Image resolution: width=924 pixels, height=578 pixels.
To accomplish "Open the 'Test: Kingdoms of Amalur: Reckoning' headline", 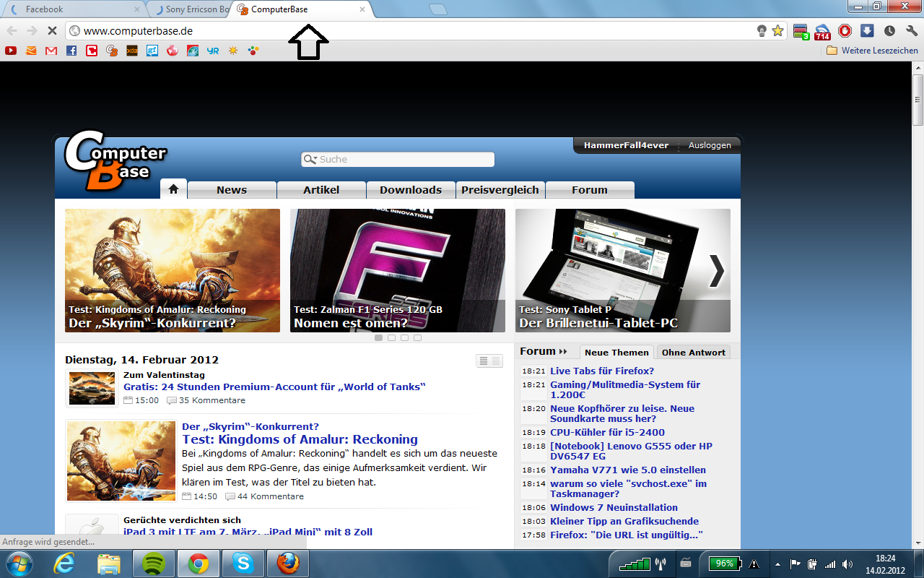I will coord(300,439).
